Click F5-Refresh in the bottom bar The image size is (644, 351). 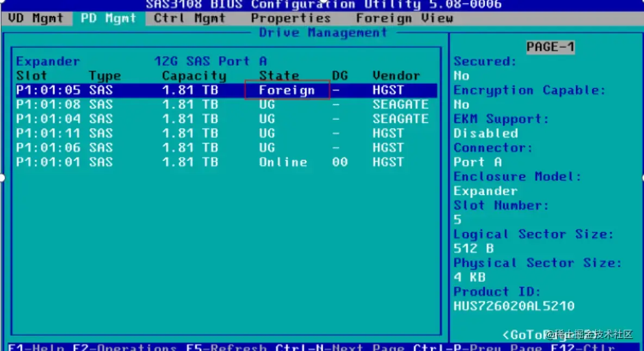(x=226, y=347)
